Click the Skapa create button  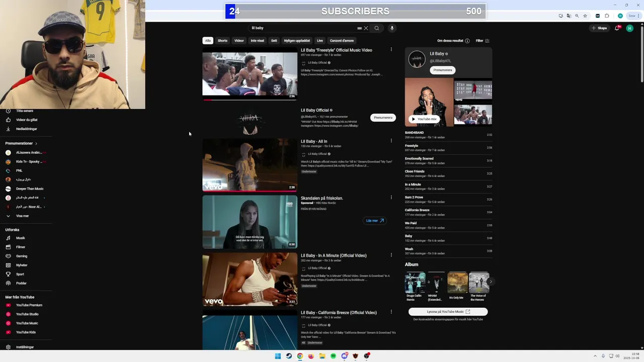tap(599, 28)
